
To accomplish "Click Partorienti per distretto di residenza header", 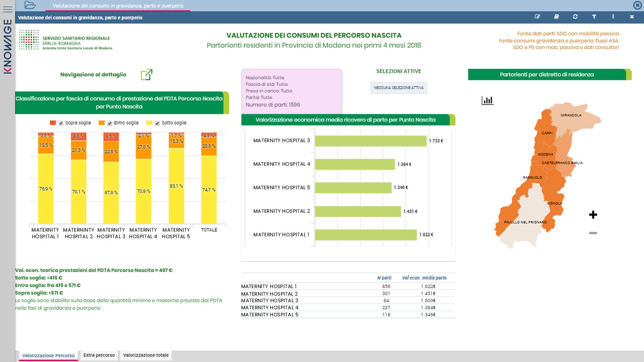I will point(546,74).
